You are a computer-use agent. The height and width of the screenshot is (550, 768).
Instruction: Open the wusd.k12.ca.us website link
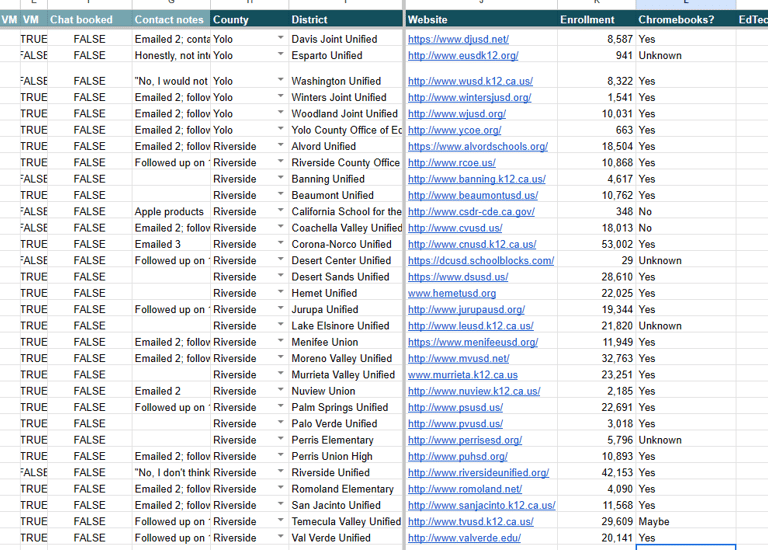[470, 81]
